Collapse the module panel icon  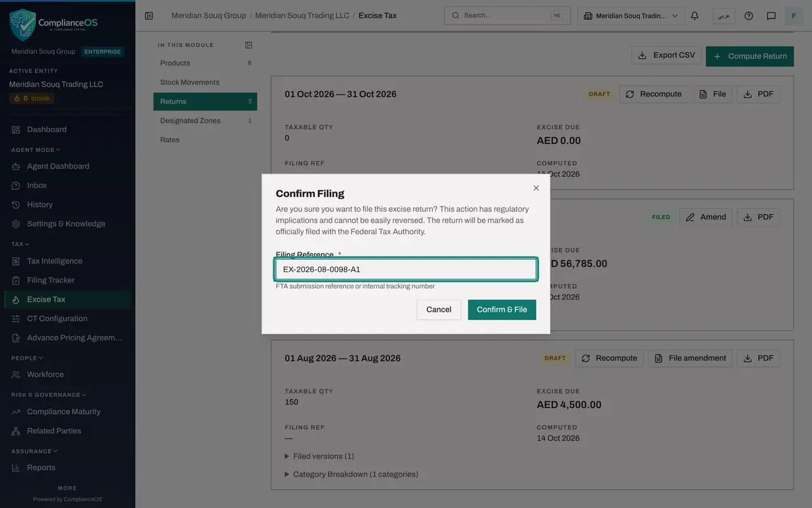pyautogui.click(x=249, y=45)
